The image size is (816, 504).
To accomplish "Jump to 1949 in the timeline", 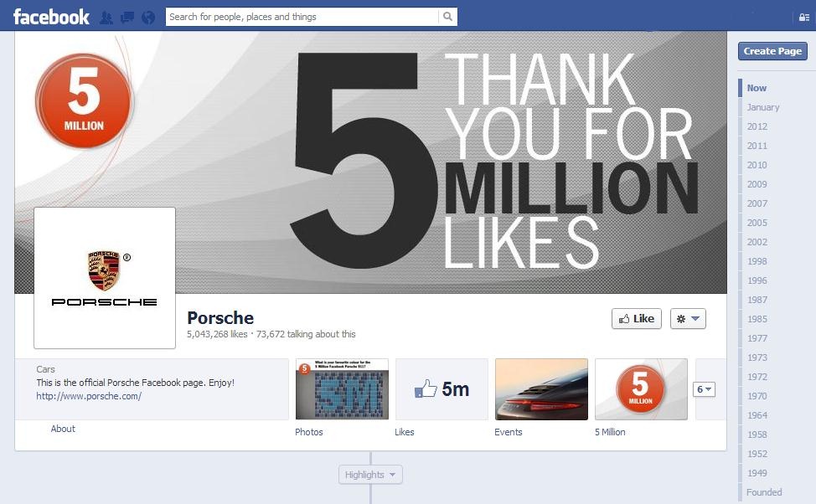I will 757,473.
